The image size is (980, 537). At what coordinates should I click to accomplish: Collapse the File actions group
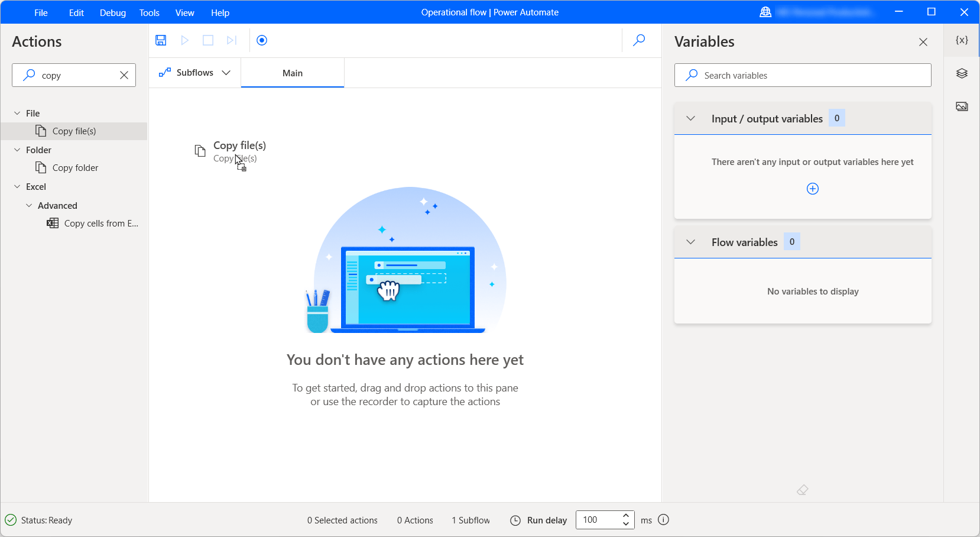click(x=17, y=113)
